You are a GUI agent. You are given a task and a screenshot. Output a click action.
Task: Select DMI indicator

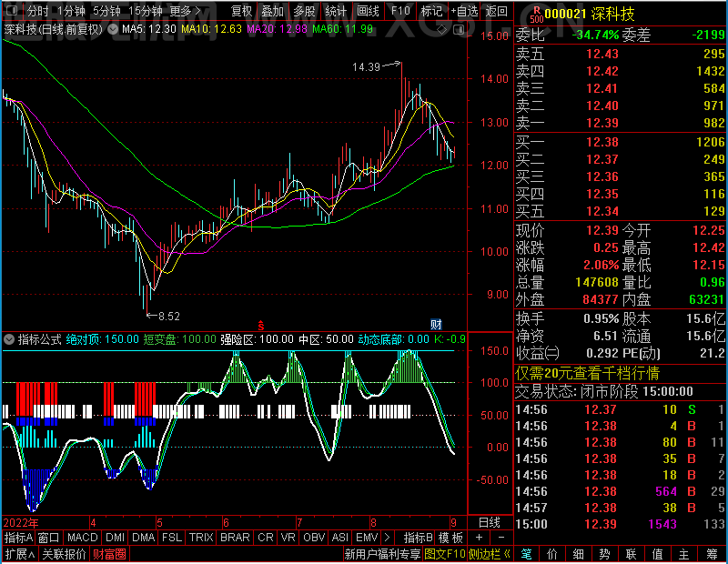tap(116, 538)
